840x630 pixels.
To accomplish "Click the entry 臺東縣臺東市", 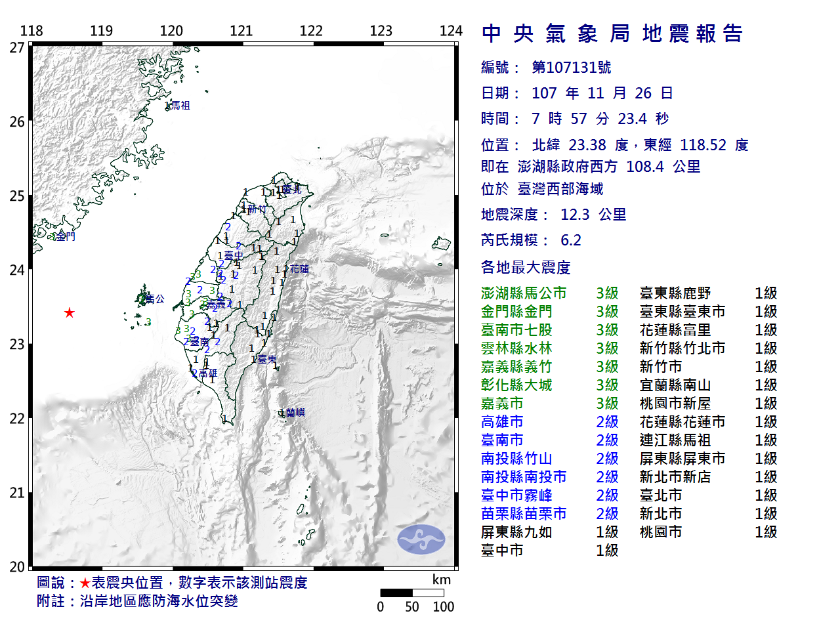I will tap(682, 312).
